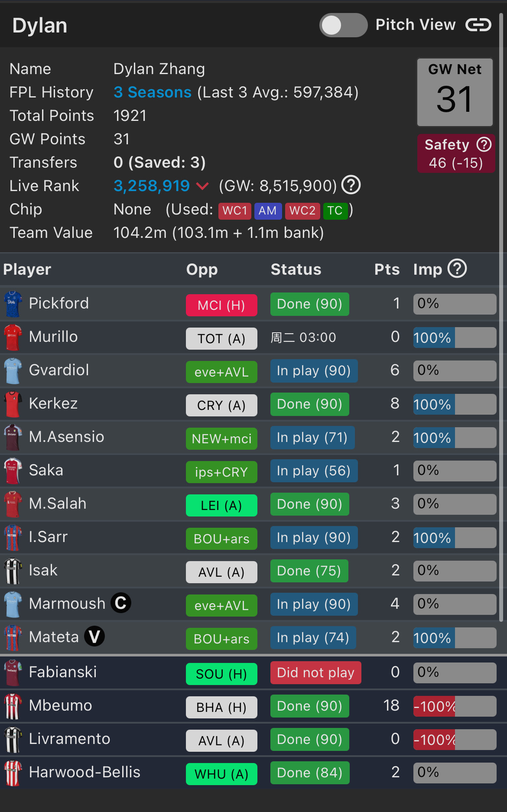Click the GW Net 31 score box
This screenshot has width=507, height=812.
point(455,92)
